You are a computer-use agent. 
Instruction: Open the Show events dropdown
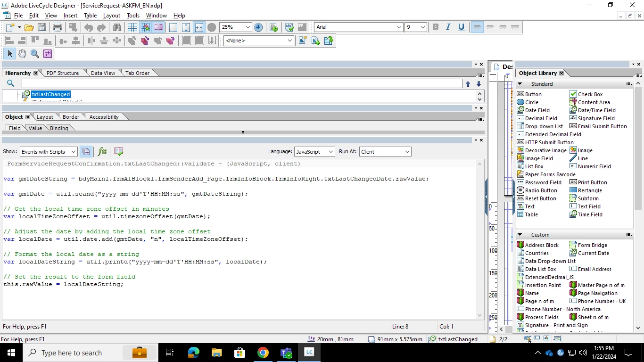[49, 152]
